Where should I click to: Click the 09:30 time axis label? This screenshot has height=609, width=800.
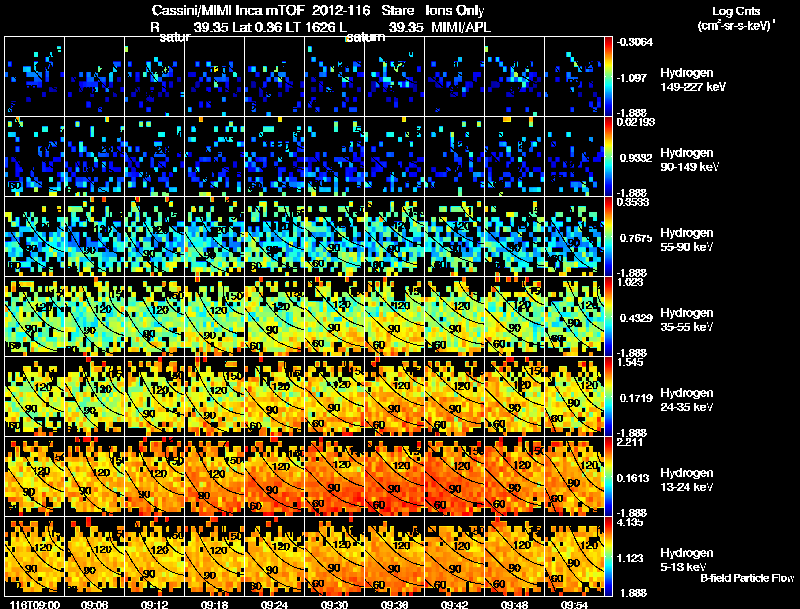click(334, 605)
